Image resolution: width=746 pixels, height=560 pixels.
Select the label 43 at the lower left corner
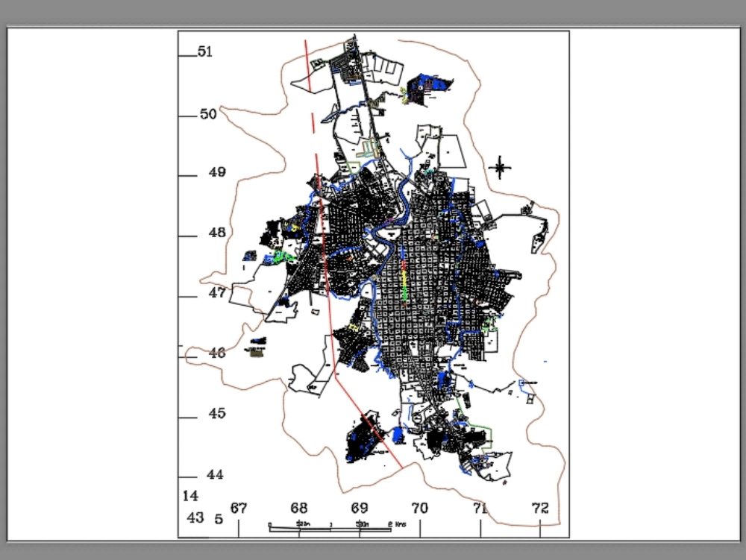(195, 516)
